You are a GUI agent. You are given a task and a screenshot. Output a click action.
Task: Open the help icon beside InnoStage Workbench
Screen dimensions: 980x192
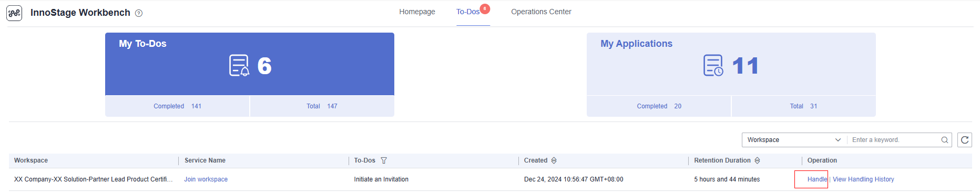(x=139, y=13)
